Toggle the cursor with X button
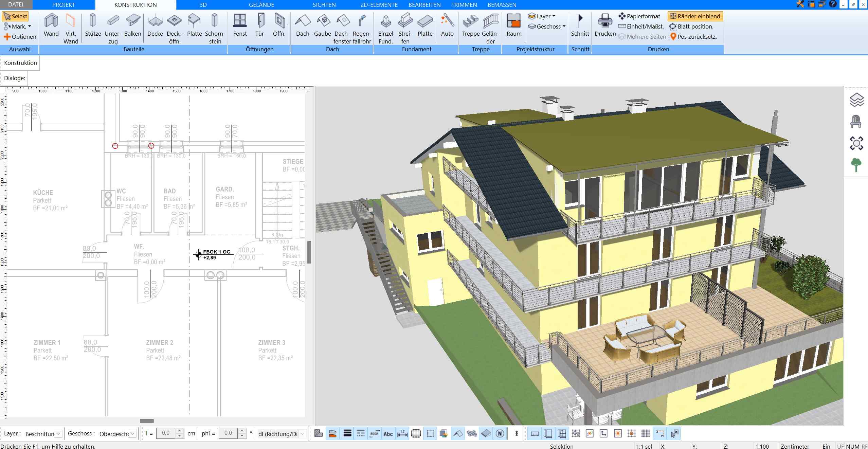This screenshot has height=449, width=868. [674, 433]
